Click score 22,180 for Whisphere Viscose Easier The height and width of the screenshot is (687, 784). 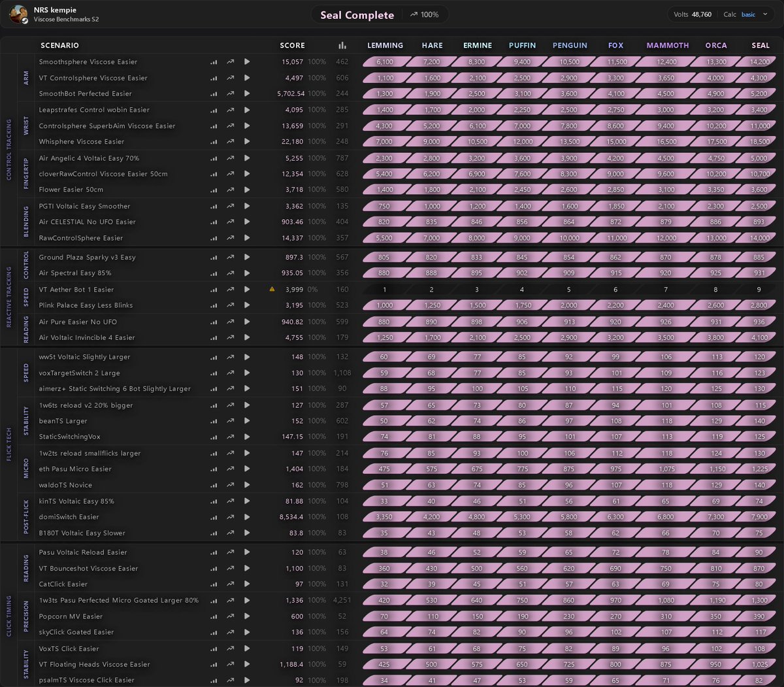(292, 142)
